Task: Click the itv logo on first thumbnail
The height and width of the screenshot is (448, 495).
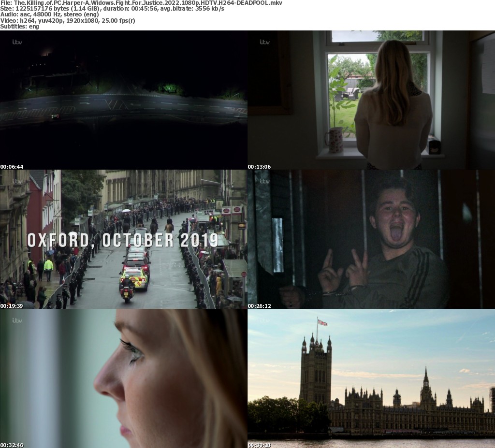Action: pos(17,42)
